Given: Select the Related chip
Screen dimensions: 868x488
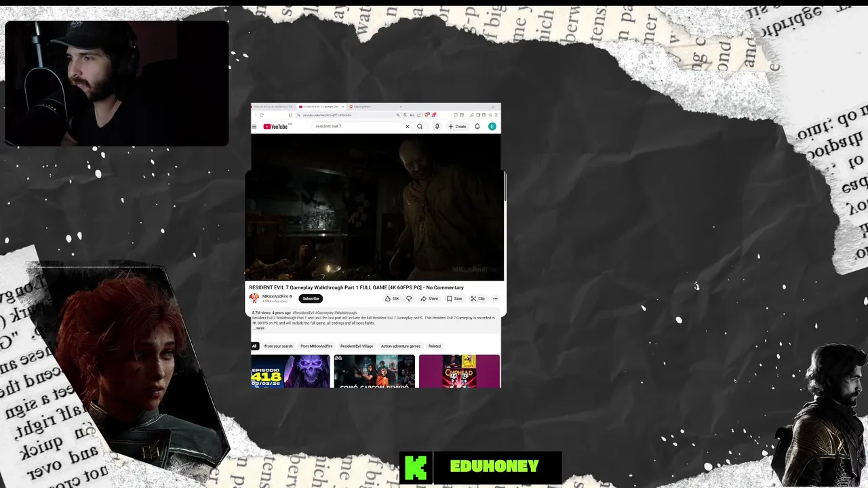Looking at the screenshot, I should point(435,346).
